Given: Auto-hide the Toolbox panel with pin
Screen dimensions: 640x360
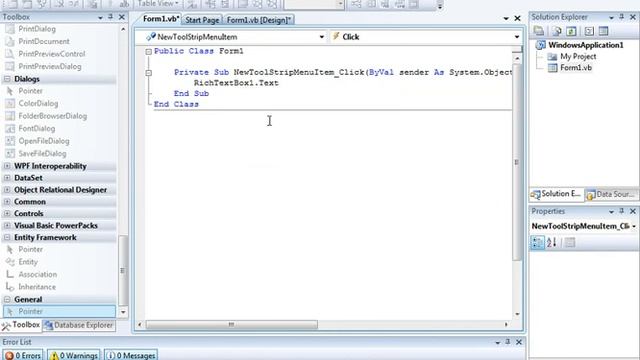Looking at the screenshot, I should pos(111,17).
